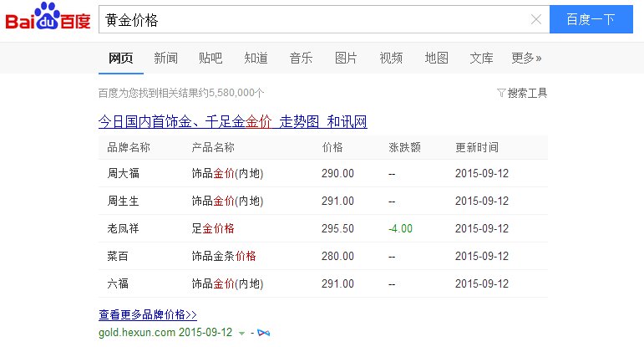
Task: Click the Baidu logo
Action: pos(48,18)
